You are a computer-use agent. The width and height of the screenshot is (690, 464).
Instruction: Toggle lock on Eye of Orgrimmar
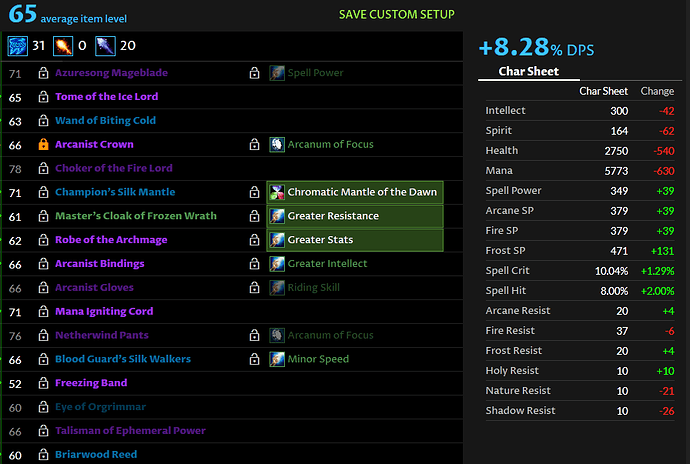(x=43, y=406)
